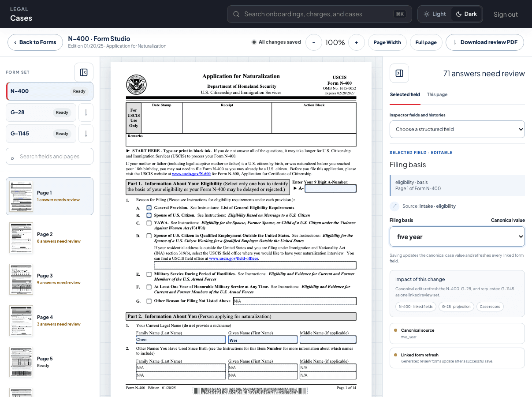Click the G-28 · projection chip
Screen dimensions: 532x397
click(x=456, y=307)
